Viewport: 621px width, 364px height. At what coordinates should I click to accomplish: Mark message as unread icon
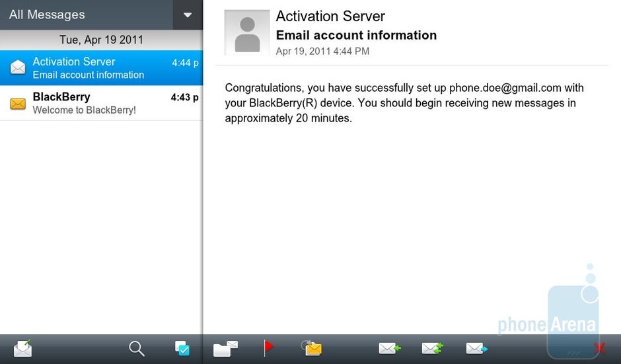coord(311,348)
